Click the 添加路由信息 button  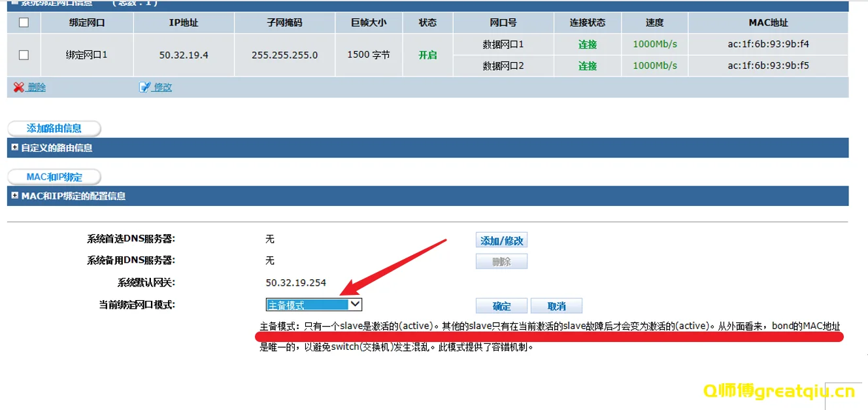(54, 128)
